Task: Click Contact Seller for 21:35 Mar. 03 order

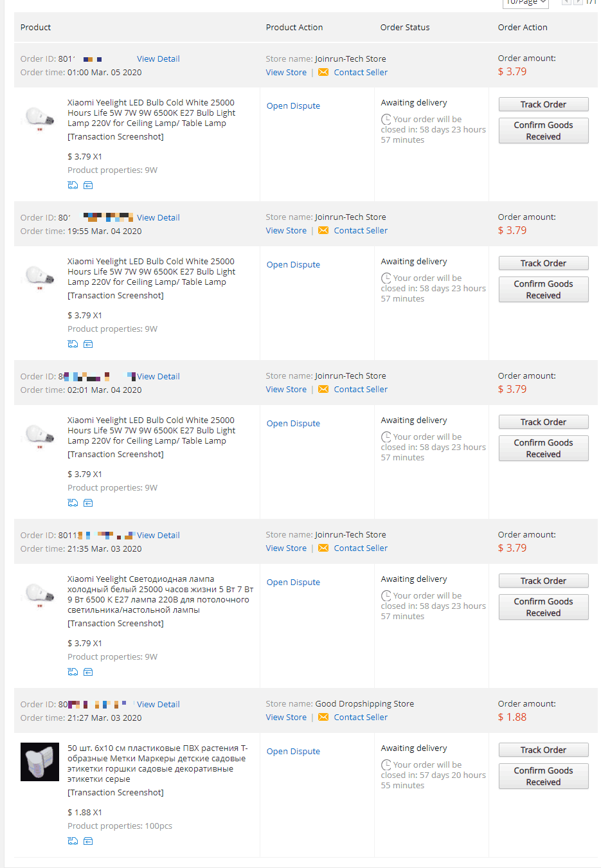Action: click(361, 548)
